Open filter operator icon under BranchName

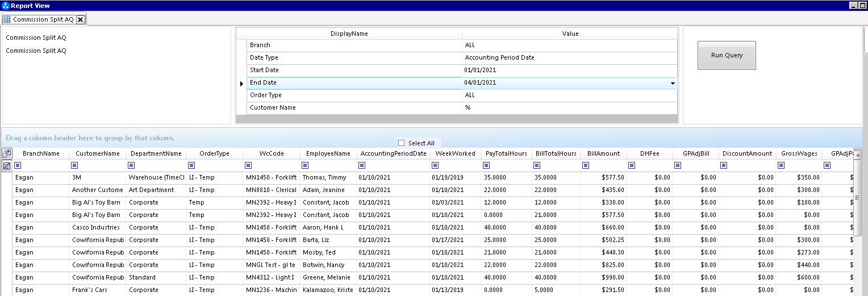pyautogui.click(x=18, y=166)
